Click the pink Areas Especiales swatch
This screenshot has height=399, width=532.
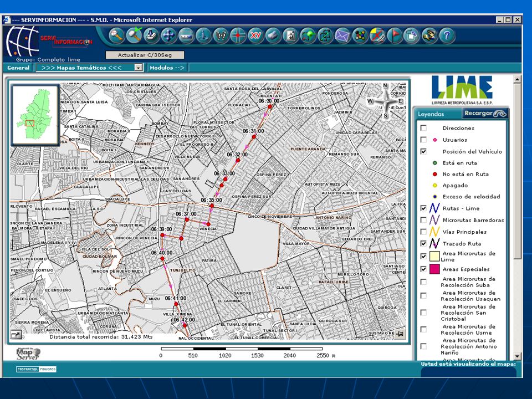[x=434, y=269]
